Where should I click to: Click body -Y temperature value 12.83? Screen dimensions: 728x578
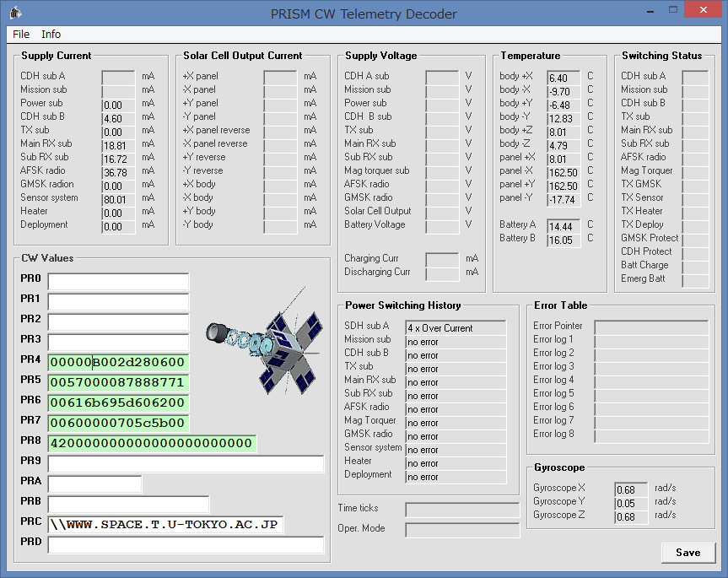coord(564,118)
